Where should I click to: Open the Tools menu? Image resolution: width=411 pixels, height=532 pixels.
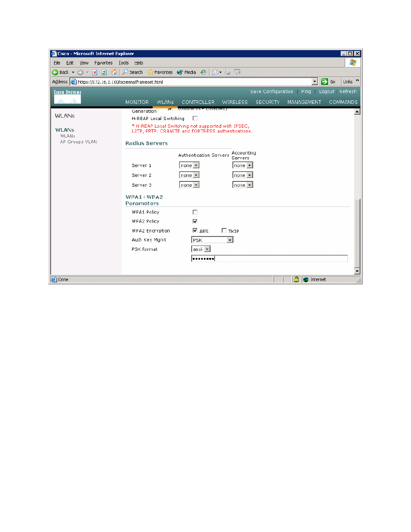click(x=124, y=63)
